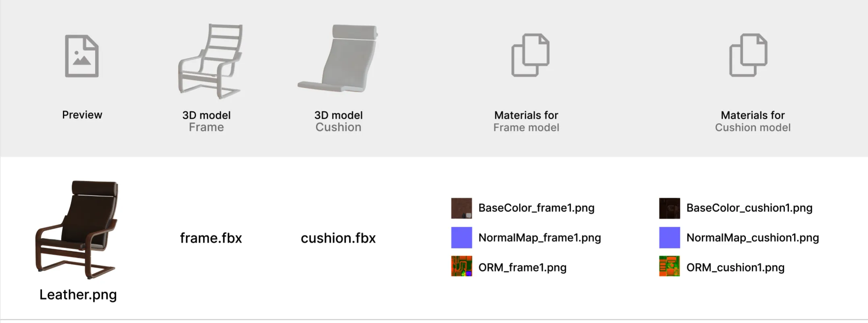Select the frame.fbx file name
This screenshot has height=323, width=868.
pyautogui.click(x=211, y=238)
